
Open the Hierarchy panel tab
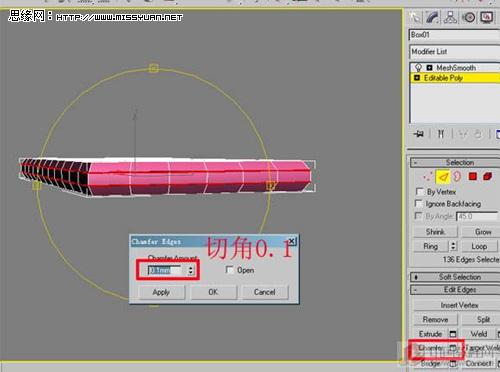[x=451, y=17]
